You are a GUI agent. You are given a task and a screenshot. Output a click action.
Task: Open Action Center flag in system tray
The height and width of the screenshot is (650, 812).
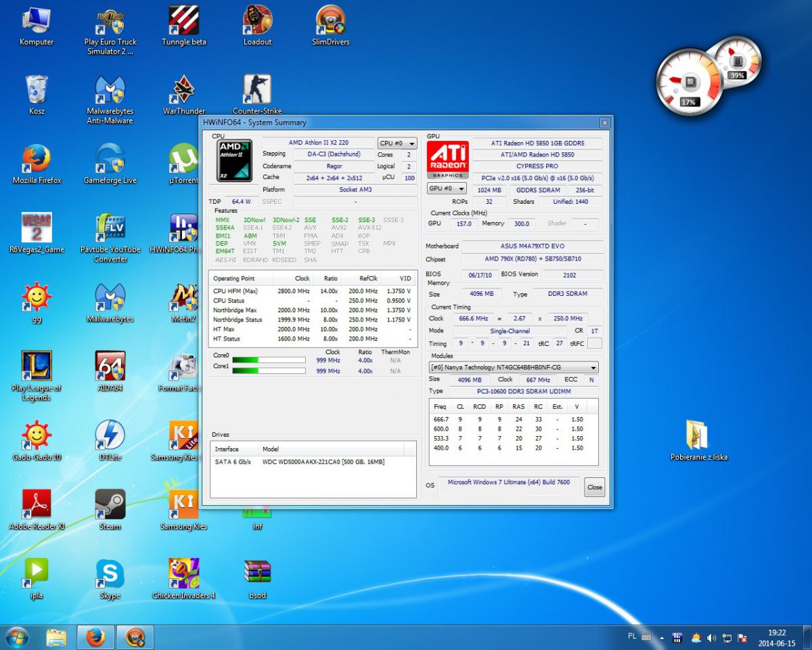pos(742,638)
